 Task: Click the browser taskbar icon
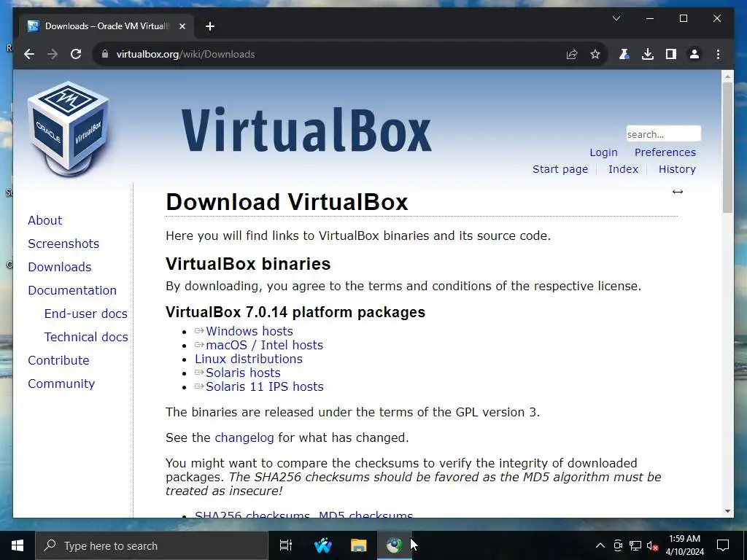395,545
